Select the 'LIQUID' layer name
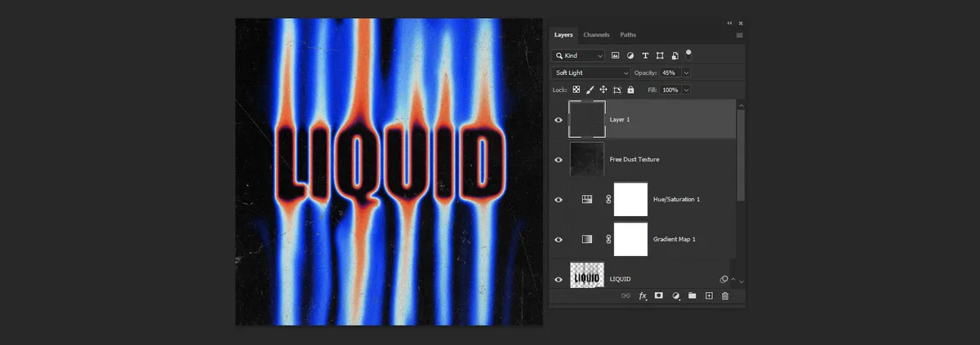This screenshot has width=980, height=345. 620,279
